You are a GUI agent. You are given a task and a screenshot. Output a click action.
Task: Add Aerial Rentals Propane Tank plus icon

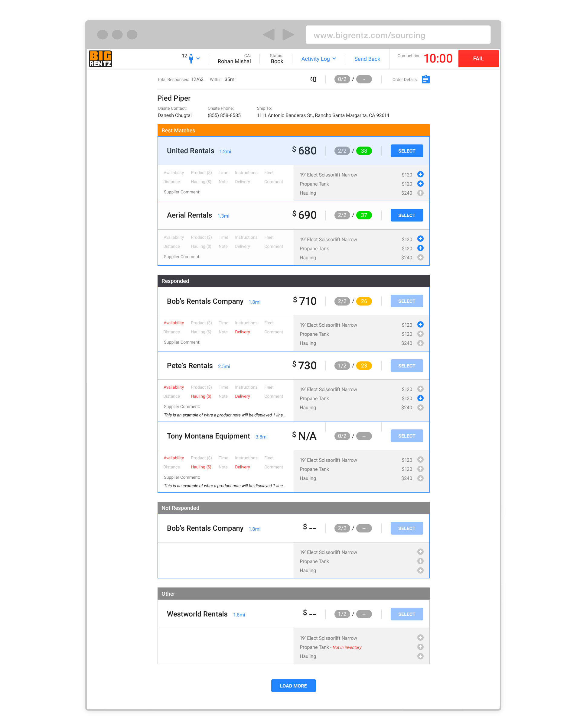coord(420,248)
